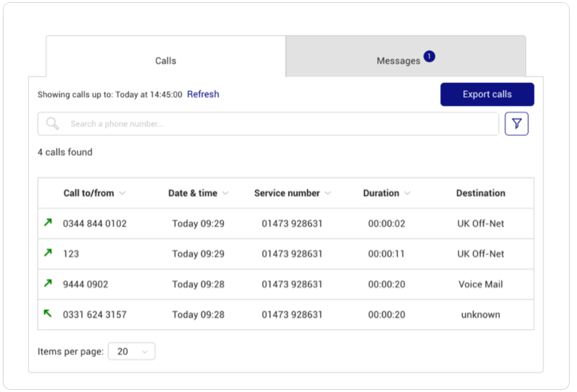Viewport: 577px width, 392px height.
Task: Click the search magnifier icon
Action: 53,123
